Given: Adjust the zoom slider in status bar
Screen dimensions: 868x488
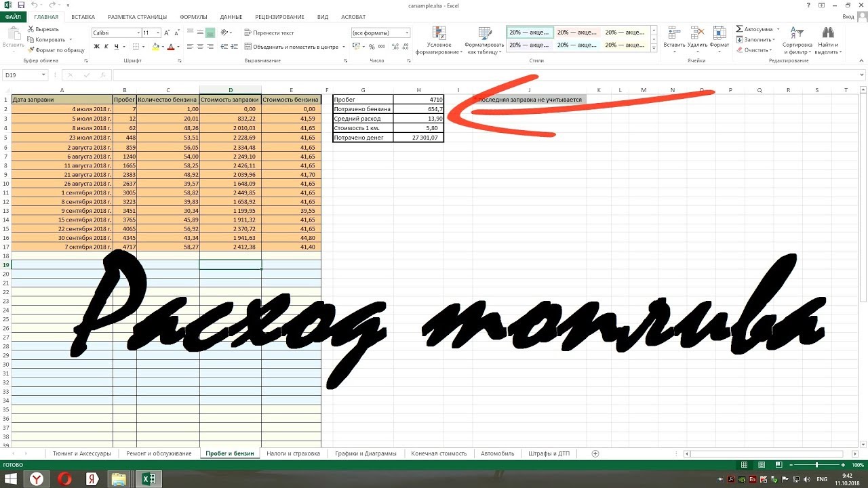Looking at the screenshot, I should coord(816,465).
